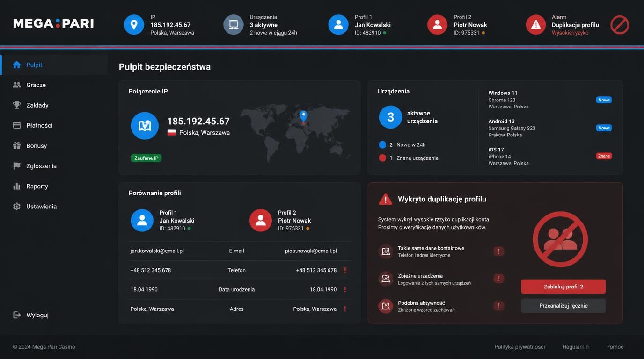This screenshot has width=644, height=359.
Task: Select the Android 13 Samsung Galaxy S23 device
Action: coord(550,128)
